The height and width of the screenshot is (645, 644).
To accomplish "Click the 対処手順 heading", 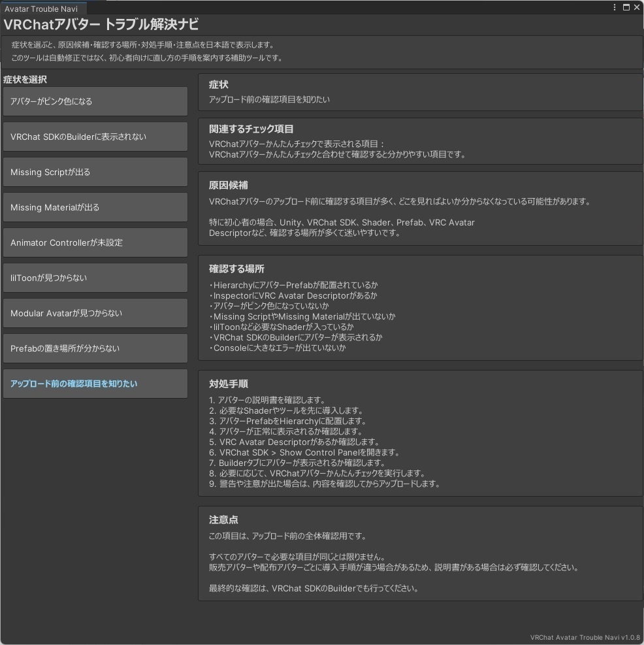I will click(228, 384).
